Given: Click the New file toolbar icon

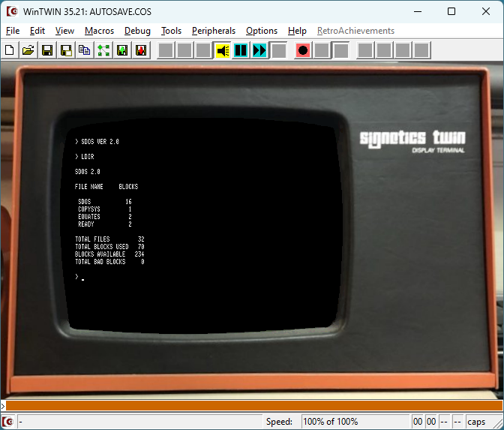Looking at the screenshot, I should click(x=10, y=50).
